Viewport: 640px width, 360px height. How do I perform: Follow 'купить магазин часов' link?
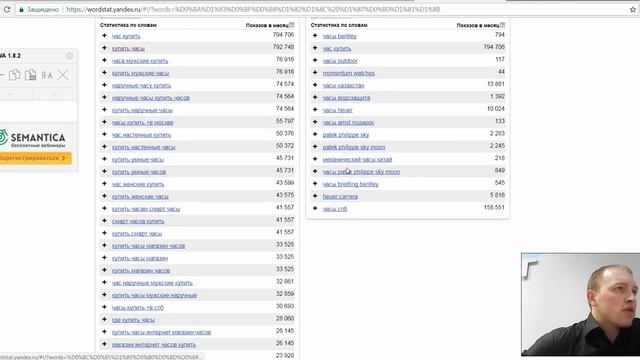(x=141, y=271)
